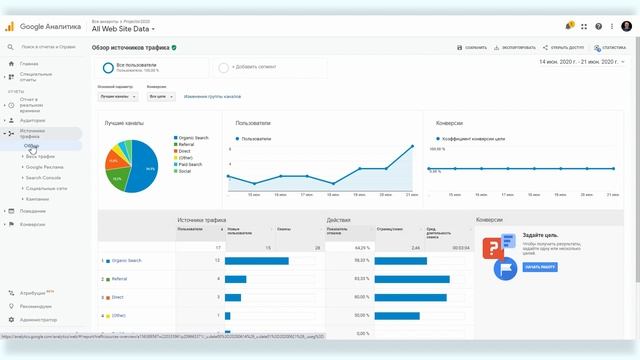Click the search reports and help field
Screen dimensions: 640x360
coord(48,47)
